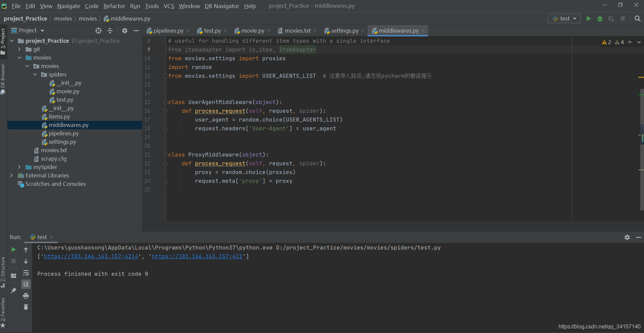Run with coverage icon in top toolbar
Image resolution: width=644 pixels, height=333 pixels.
[611, 19]
